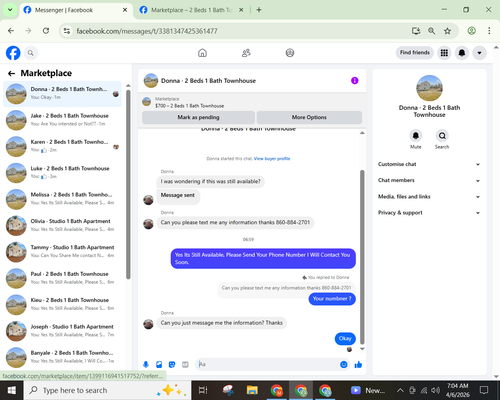
Task: Open the notifications bell in the Facebook header
Action: click(x=462, y=53)
